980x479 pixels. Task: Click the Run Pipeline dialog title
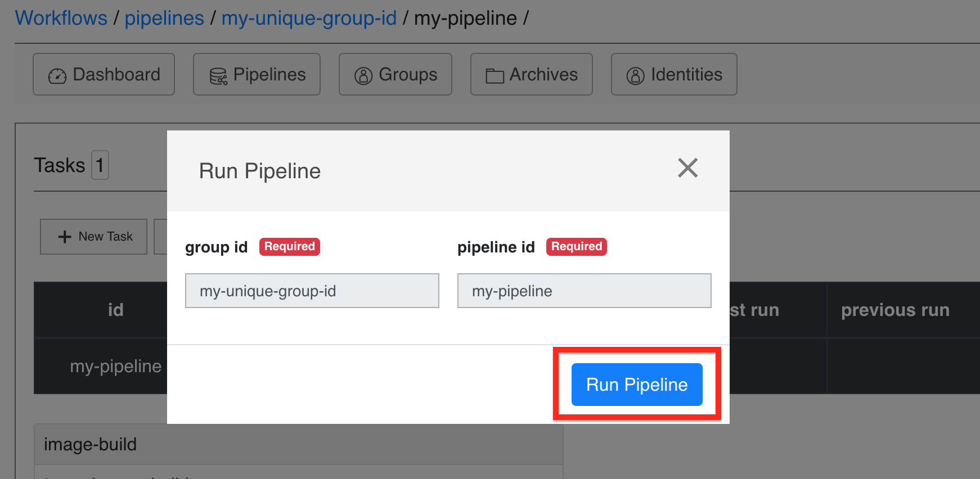[260, 171]
